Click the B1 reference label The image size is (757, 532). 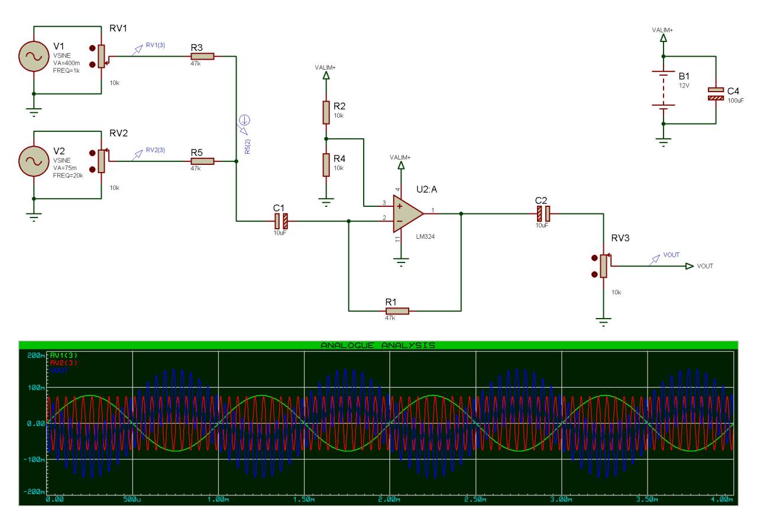click(685, 76)
